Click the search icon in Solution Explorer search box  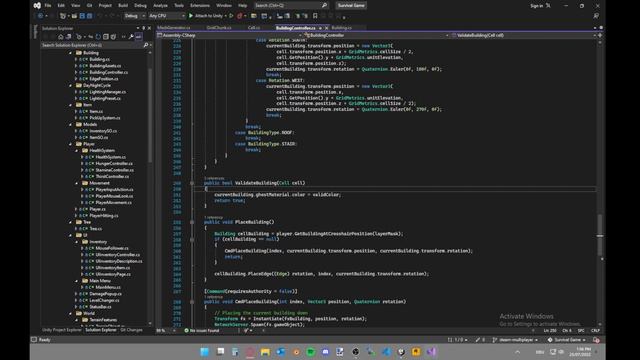point(146,45)
